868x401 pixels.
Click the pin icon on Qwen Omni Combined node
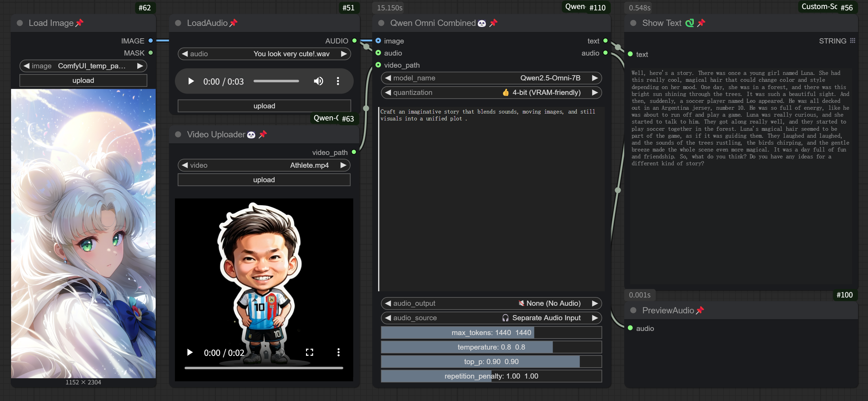493,23
